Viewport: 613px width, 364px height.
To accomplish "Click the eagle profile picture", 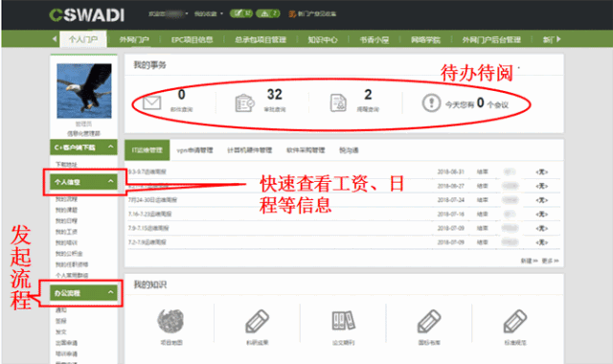I will tap(84, 91).
